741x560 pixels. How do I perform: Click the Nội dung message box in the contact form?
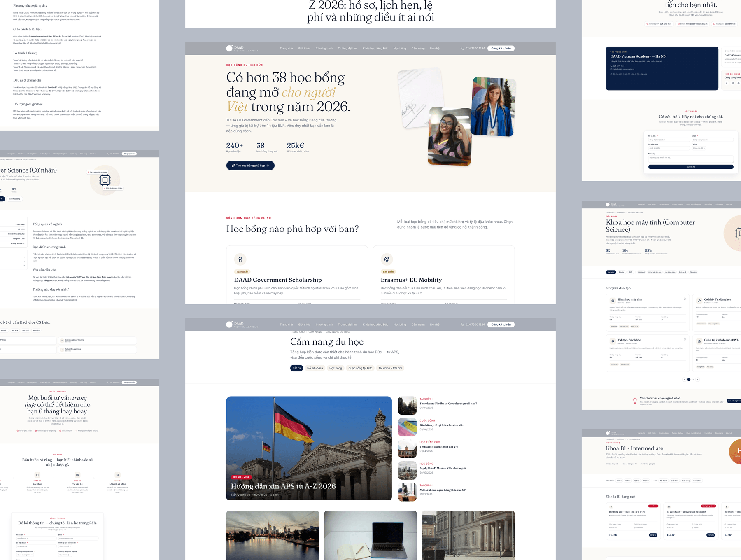tap(691, 159)
